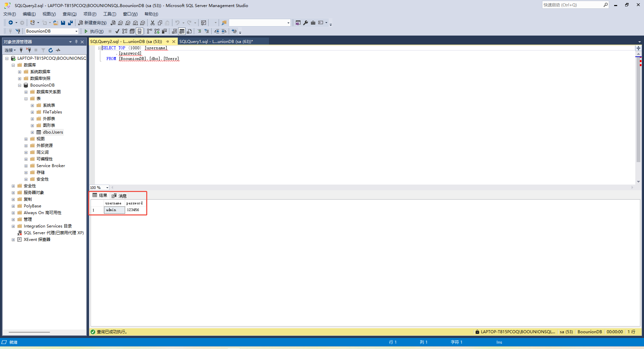
Task: Toggle Include Live Query Statistics
Action: pyautogui.click(x=157, y=31)
